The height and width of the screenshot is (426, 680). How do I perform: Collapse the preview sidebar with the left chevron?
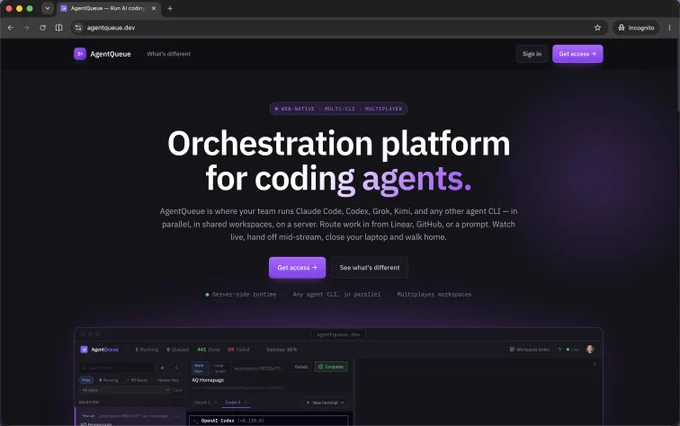point(176,368)
